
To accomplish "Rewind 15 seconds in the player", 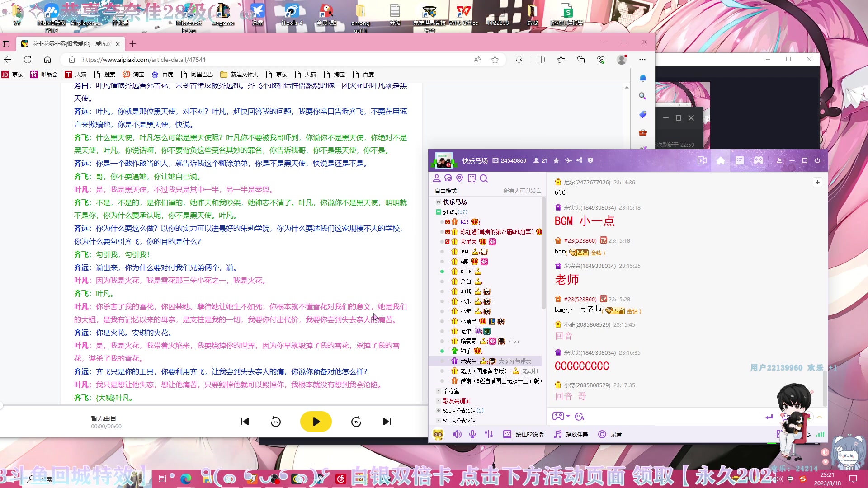I will click(276, 422).
